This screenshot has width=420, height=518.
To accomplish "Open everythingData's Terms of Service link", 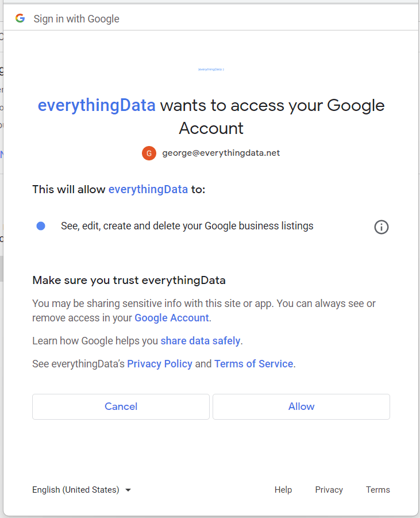I will [253, 364].
